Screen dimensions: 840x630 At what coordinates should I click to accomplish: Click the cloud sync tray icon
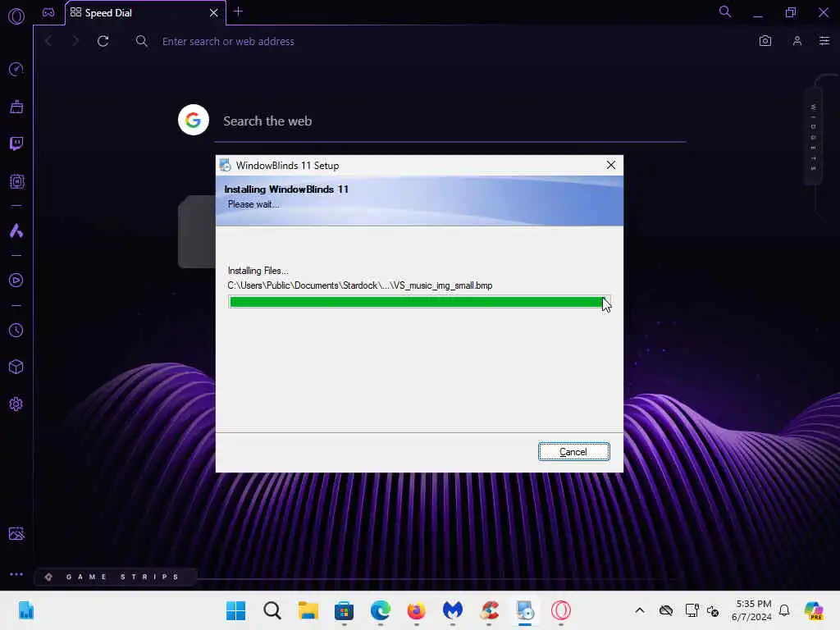666,610
